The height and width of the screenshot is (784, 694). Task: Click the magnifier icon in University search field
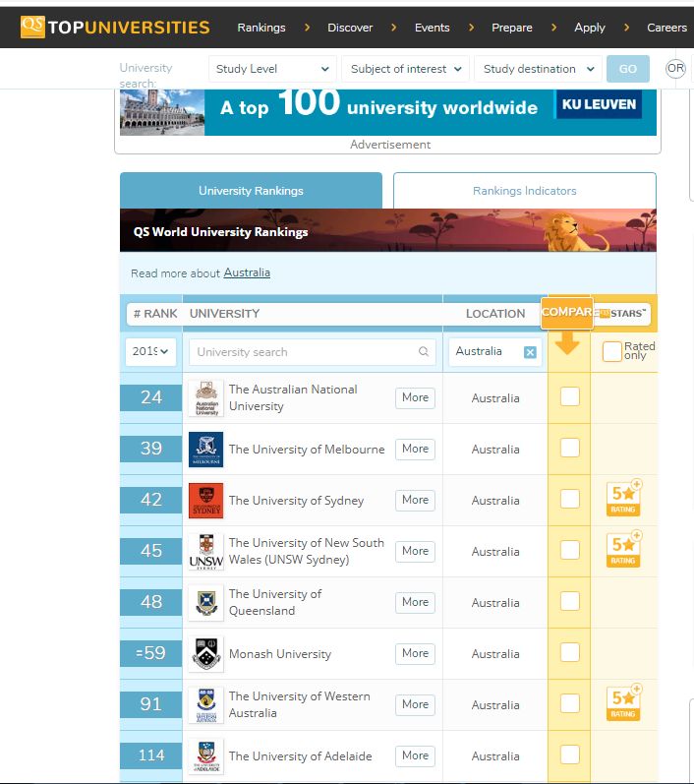coord(424,351)
